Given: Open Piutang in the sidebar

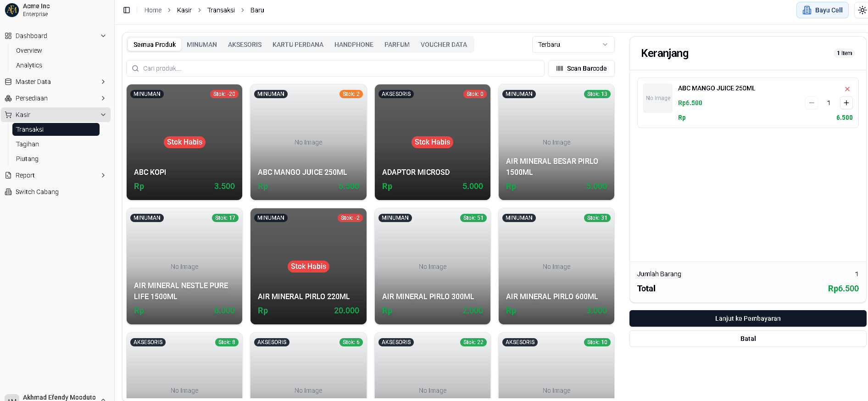Looking at the screenshot, I should click(x=27, y=159).
